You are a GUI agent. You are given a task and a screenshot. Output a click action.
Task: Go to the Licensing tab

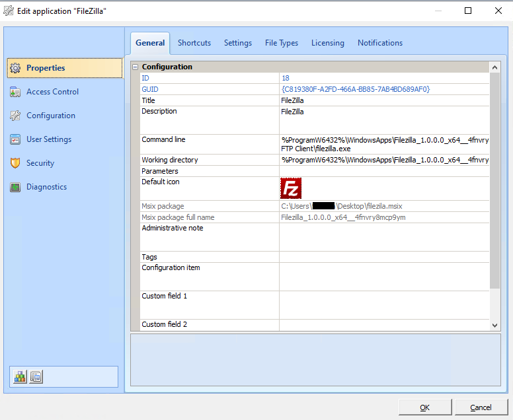click(328, 43)
